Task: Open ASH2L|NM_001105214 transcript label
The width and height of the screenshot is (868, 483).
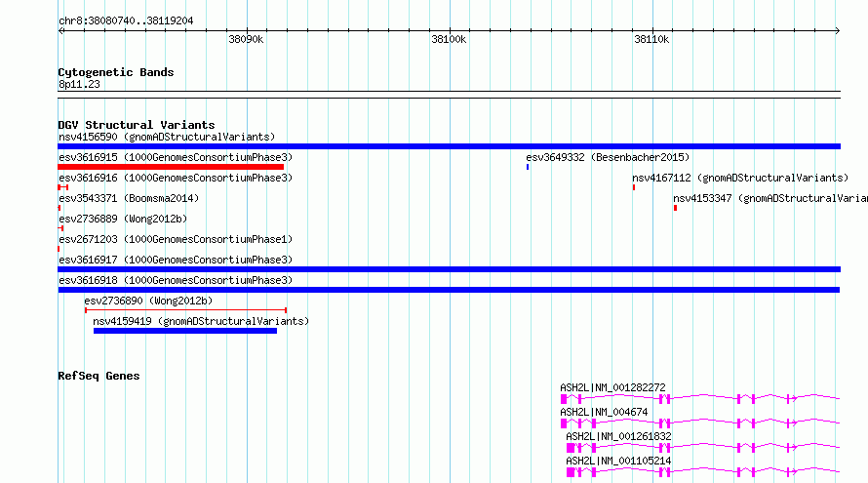Action: pos(618,461)
